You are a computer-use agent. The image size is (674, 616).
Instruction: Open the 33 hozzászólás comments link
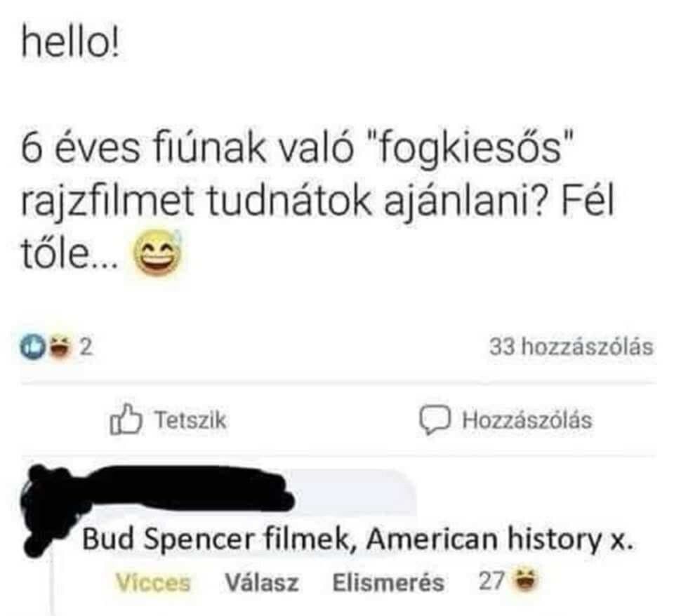click(x=571, y=346)
